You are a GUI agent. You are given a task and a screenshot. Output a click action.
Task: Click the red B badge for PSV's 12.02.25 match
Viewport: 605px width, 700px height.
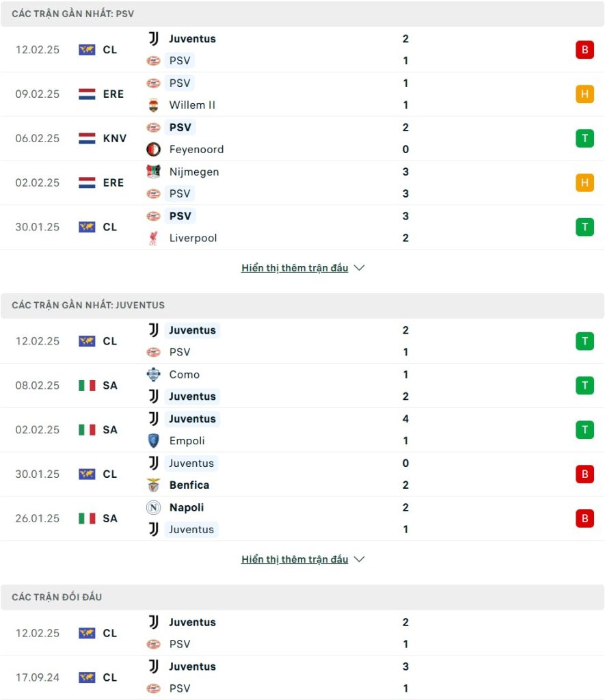[584, 50]
